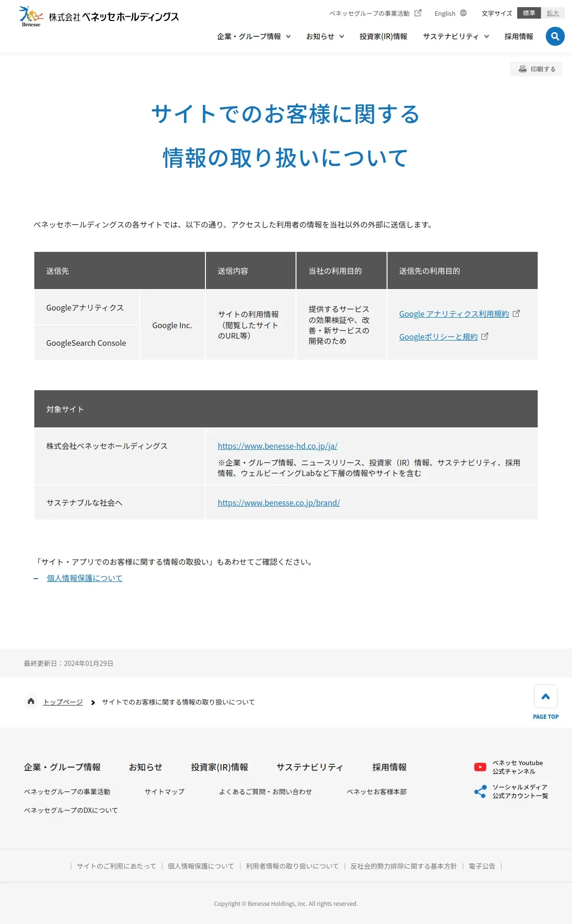
Task: Open footer お知らせ heading link
Action: (x=145, y=767)
